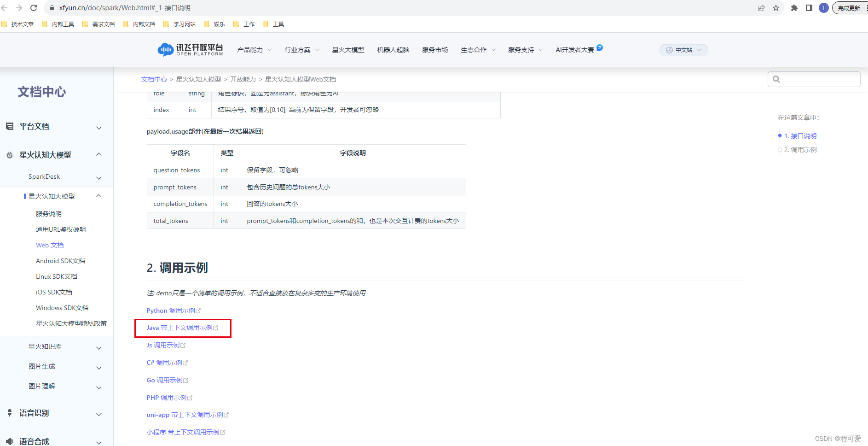Jump to 2. 调用示例 in article outline
This screenshot has height=446, width=868.
[x=800, y=150]
